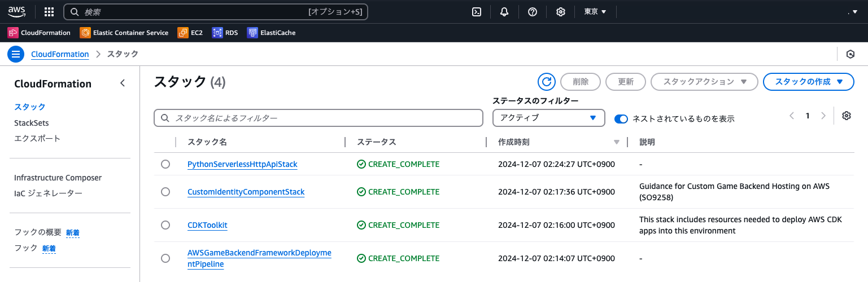The width and height of the screenshot is (868, 282).
Task: Go to next page of stacks
Action: [823, 116]
